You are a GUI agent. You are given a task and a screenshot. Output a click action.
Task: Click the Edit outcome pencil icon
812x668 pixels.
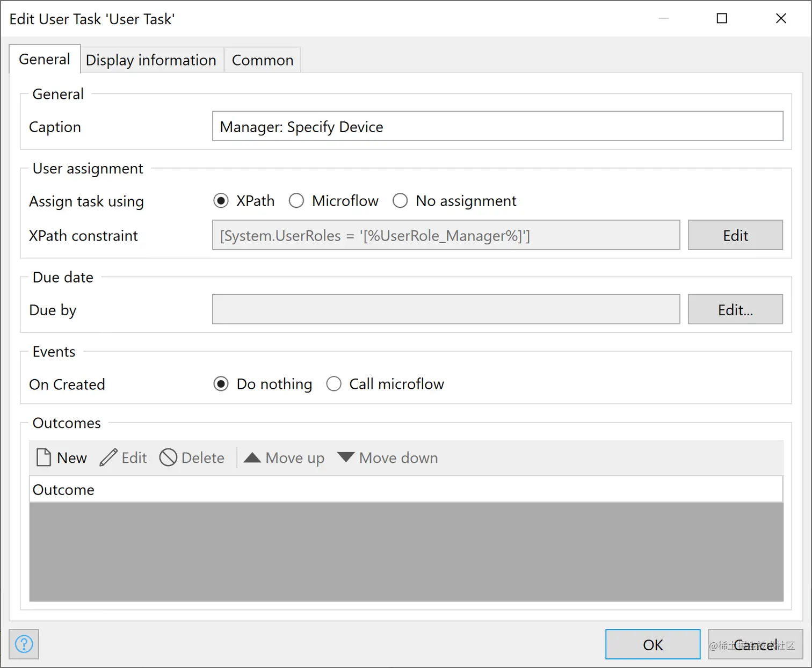tap(108, 458)
